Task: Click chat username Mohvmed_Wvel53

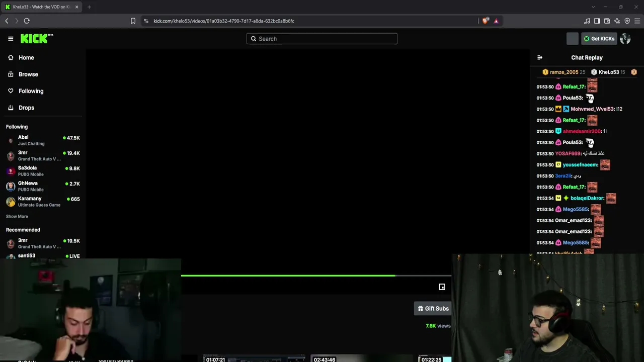Action: (x=593, y=109)
